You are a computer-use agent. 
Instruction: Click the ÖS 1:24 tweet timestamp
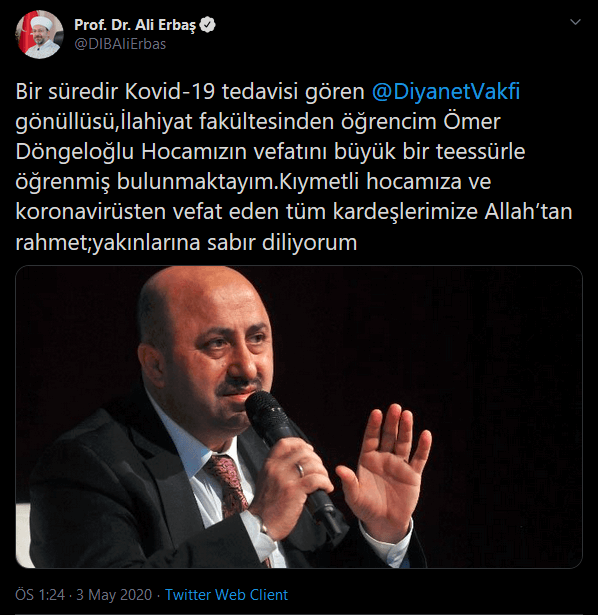[x=40, y=595]
